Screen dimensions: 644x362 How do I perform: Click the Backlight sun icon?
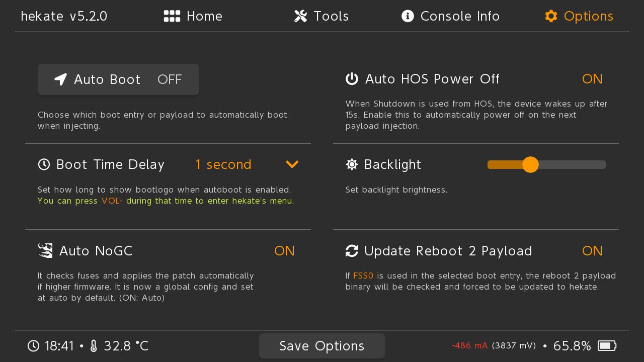(x=352, y=164)
